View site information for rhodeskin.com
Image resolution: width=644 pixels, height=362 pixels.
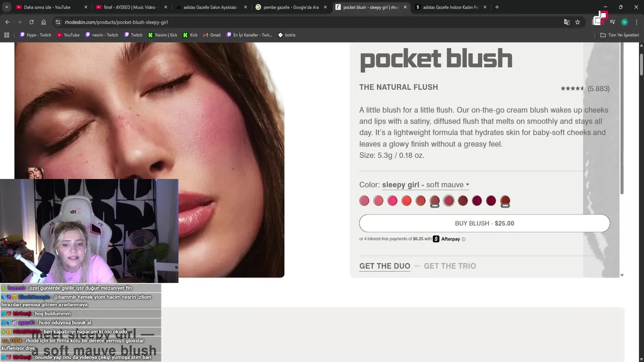[58, 22]
